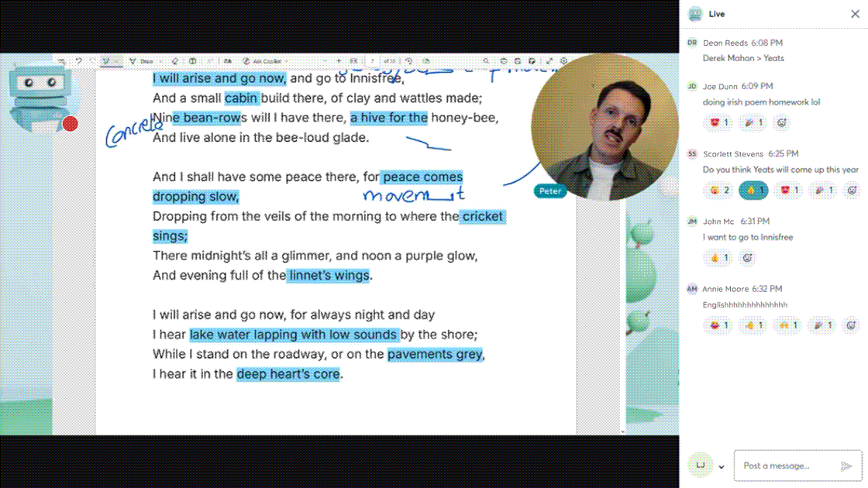Toggle laughing reaction on Annie Moore's message

(x=719, y=325)
